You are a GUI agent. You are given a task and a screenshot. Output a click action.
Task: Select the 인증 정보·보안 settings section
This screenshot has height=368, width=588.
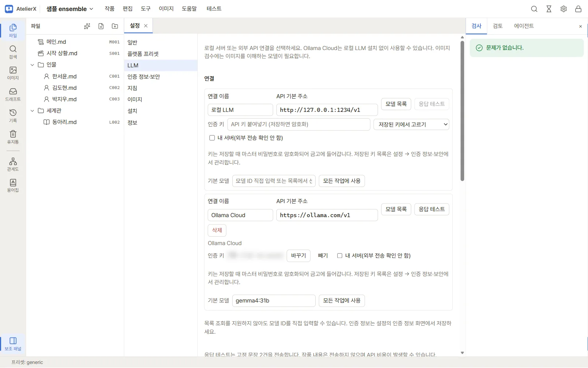(x=161, y=77)
